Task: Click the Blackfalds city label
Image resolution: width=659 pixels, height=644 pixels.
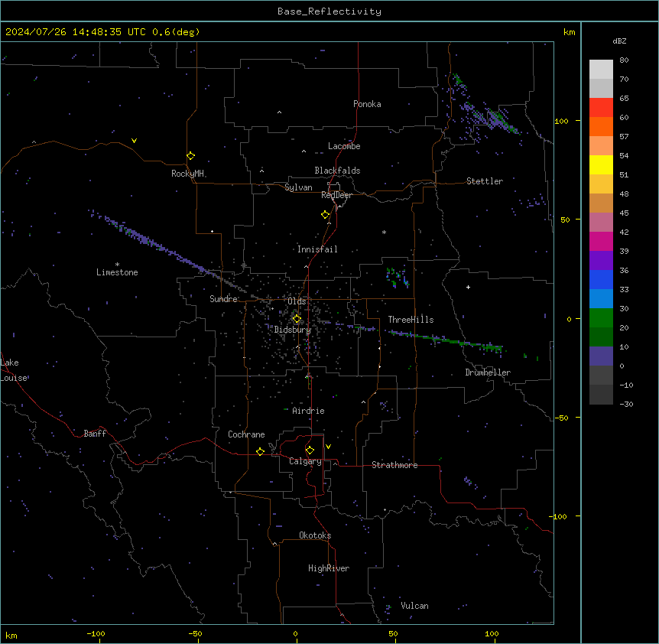Action: (337, 171)
